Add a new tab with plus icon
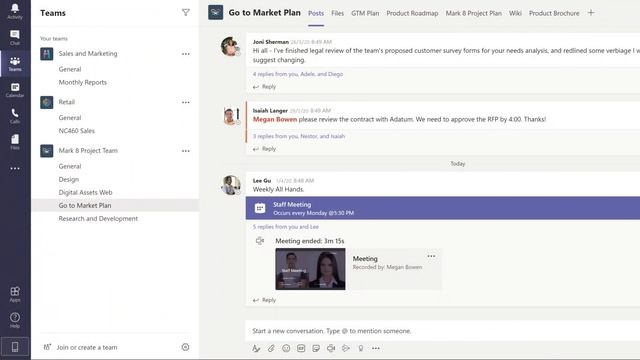Screen dimensions: 640x360 pos(591,13)
